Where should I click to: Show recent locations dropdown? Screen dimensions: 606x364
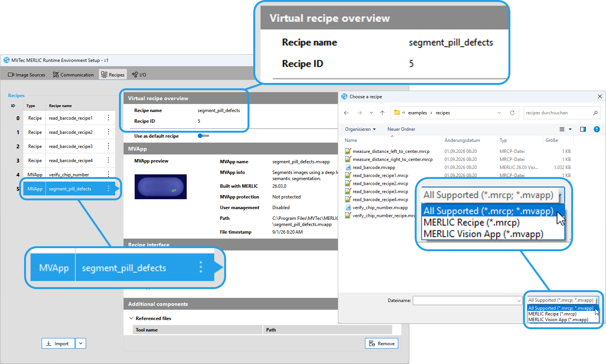[x=371, y=113]
